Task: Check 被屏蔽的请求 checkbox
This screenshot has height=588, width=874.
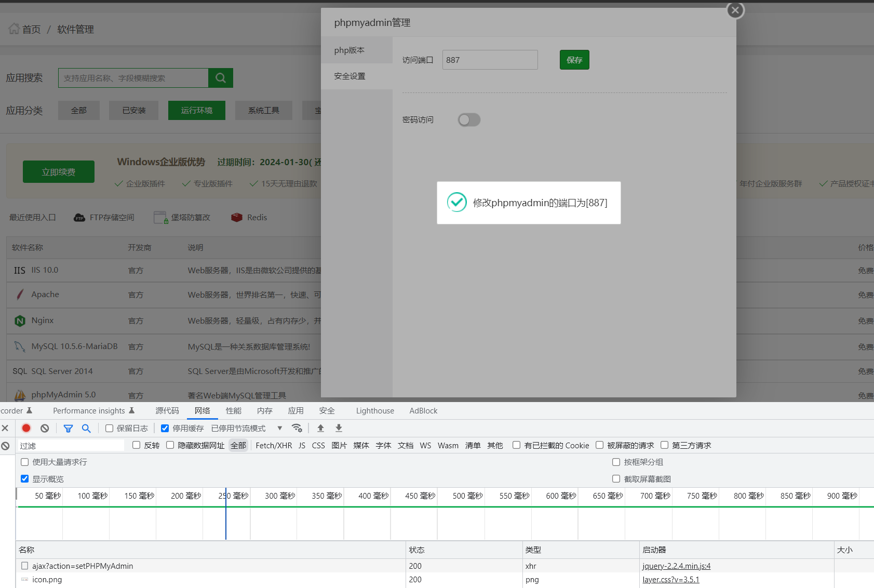Action: click(x=599, y=445)
